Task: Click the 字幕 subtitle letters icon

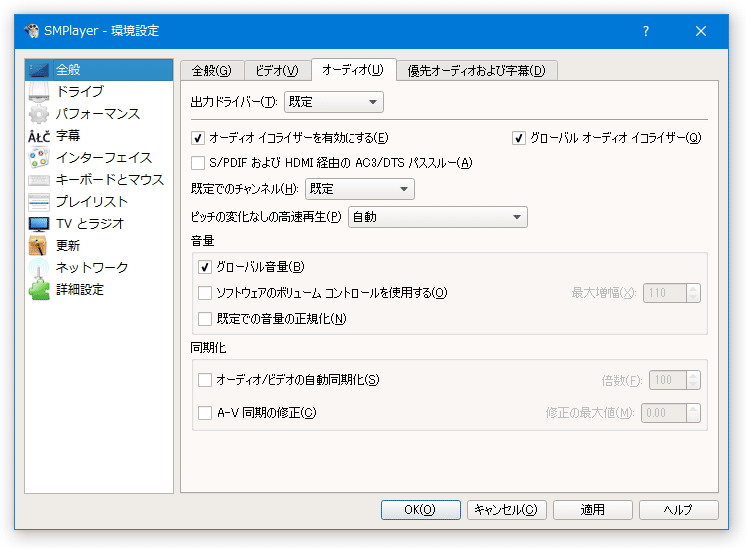Action: tap(39, 137)
